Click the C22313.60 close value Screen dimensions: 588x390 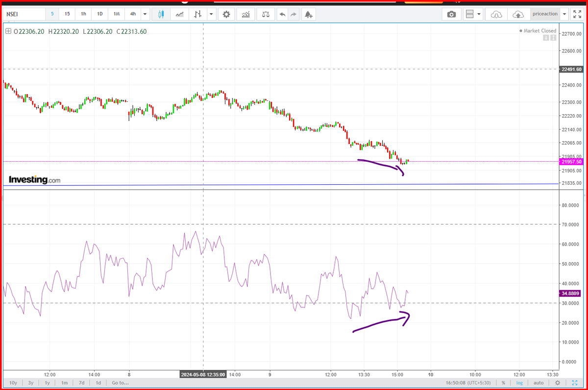131,31
